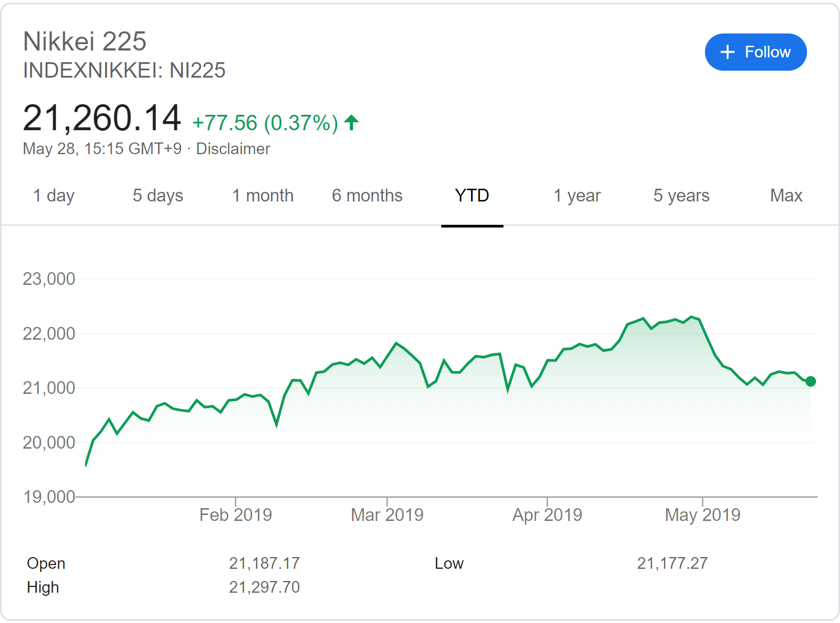840x623 pixels.
Task: Click the current price 21,260.14
Action: point(102,118)
